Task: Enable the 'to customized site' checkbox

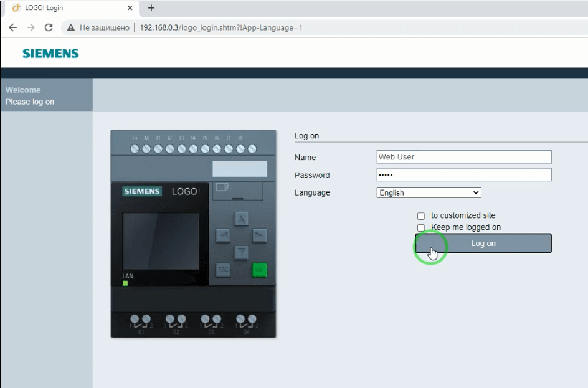Action: pyautogui.click(x=421, y=216)
